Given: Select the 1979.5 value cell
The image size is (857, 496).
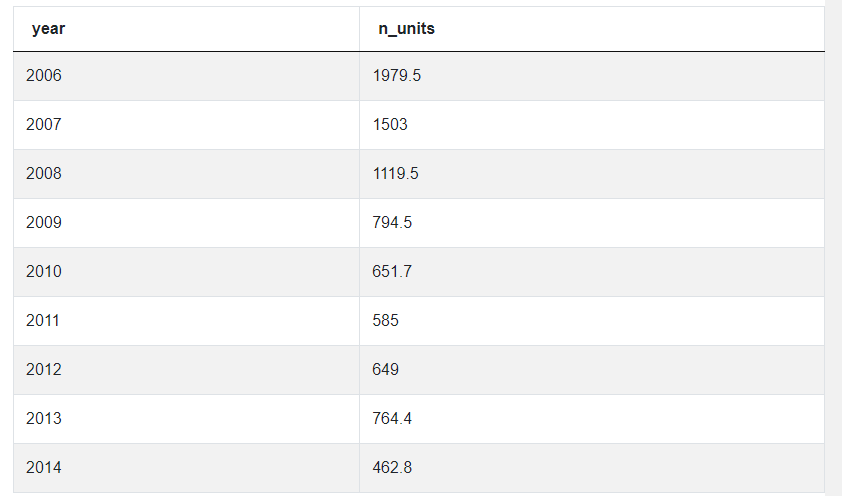Looking at the screenshot, I should [x=592, y=76].
